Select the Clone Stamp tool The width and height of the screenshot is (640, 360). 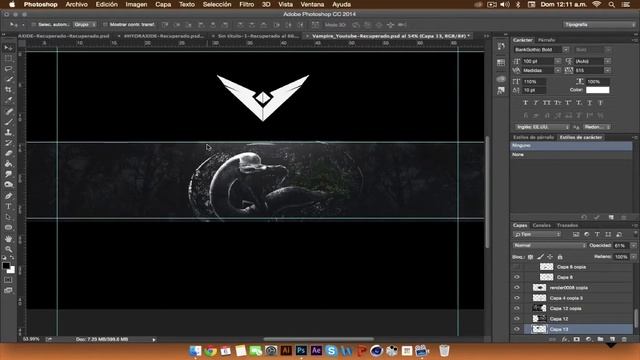point(8,132)
